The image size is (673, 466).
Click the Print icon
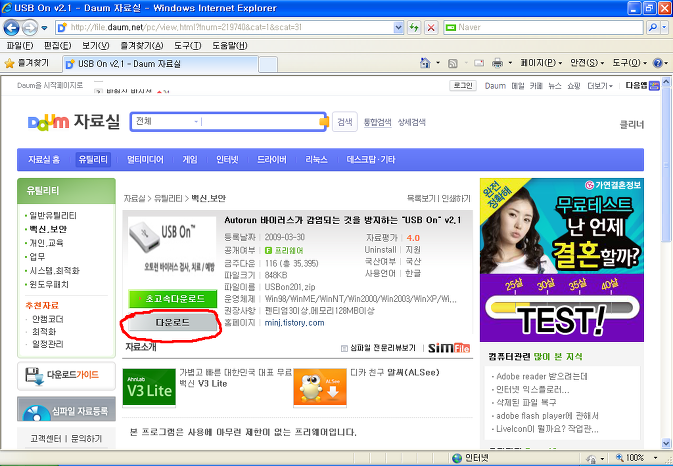[x=497, y=63]
